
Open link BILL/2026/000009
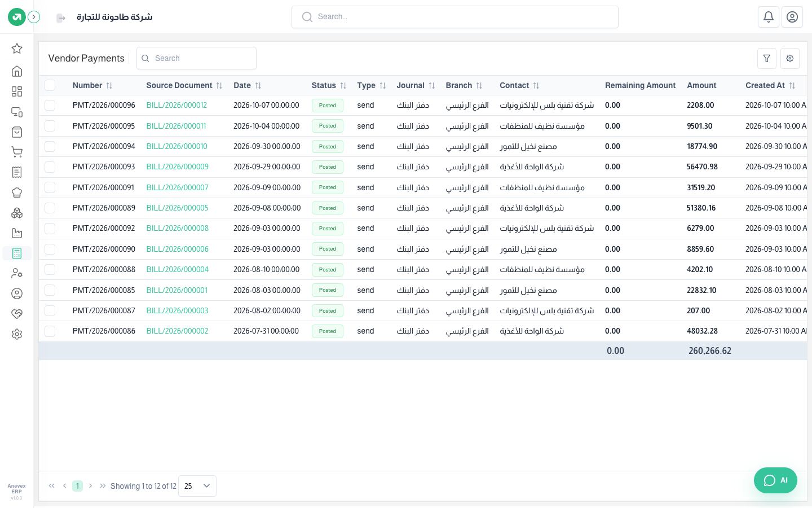(177, 167)
